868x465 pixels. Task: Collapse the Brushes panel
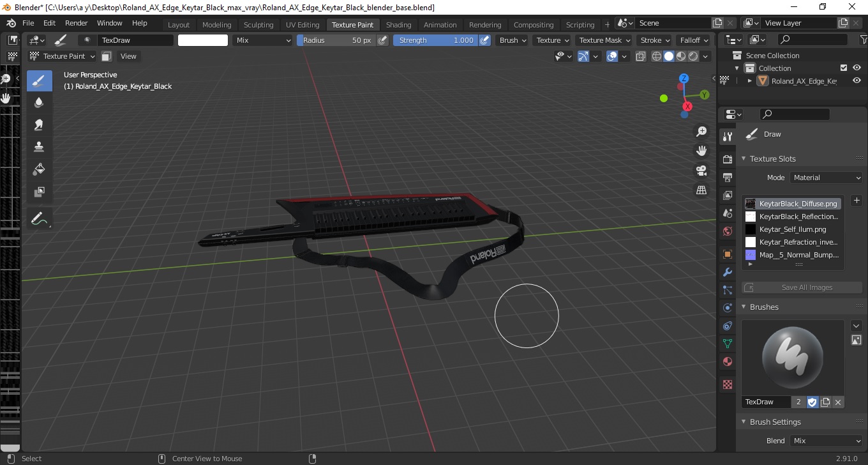click(744, 307)
